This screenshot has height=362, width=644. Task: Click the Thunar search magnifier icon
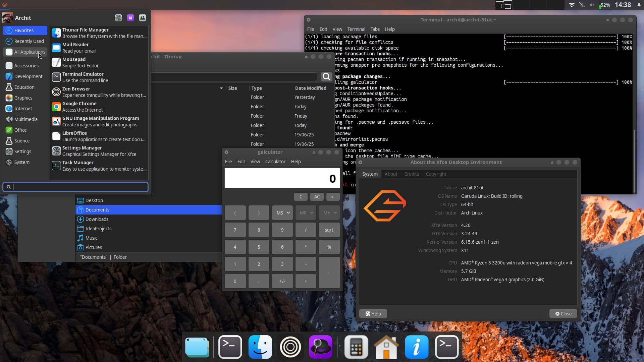coord(326,77)
